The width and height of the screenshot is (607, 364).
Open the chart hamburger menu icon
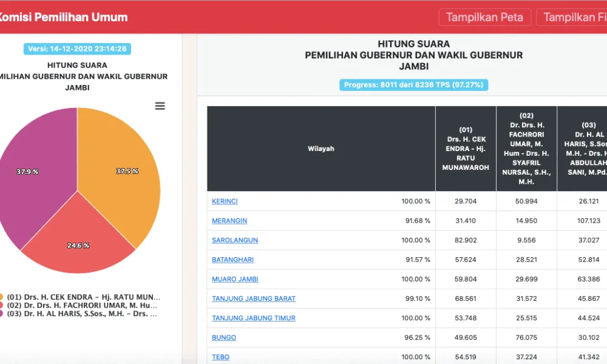(x=160, y=106)
